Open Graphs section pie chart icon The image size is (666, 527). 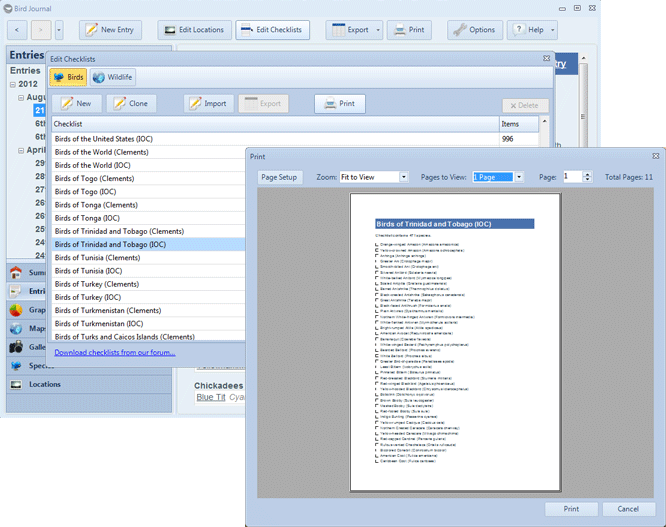tap(16, 310)
